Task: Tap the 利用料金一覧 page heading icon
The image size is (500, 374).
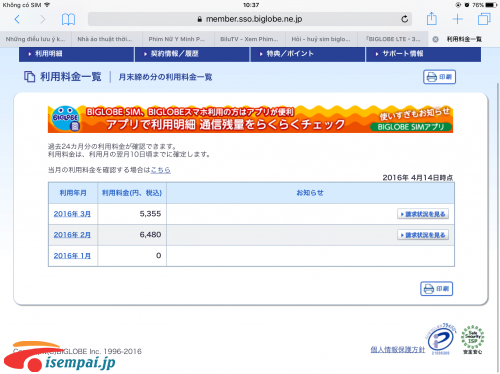Action: click(29, 77)
